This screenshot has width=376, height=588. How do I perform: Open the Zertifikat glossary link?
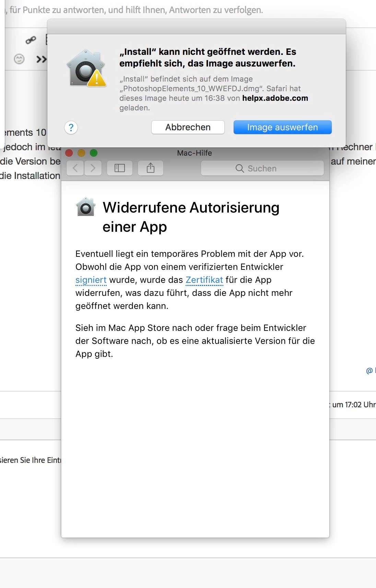coord(204,280)
